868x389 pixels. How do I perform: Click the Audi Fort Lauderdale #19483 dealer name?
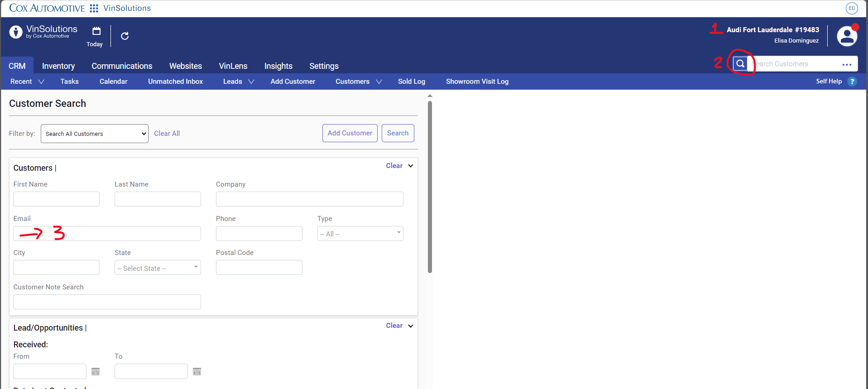pyautogui.click(x=773, y=30)
